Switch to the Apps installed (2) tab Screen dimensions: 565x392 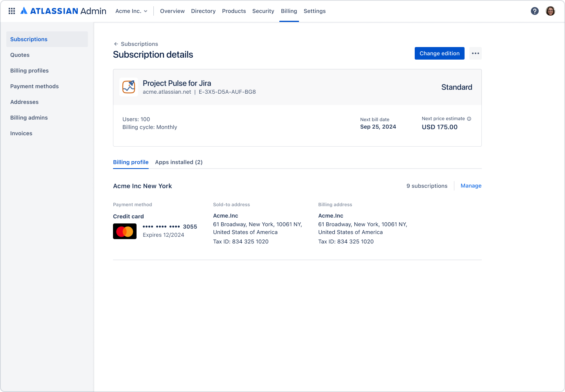179,162
